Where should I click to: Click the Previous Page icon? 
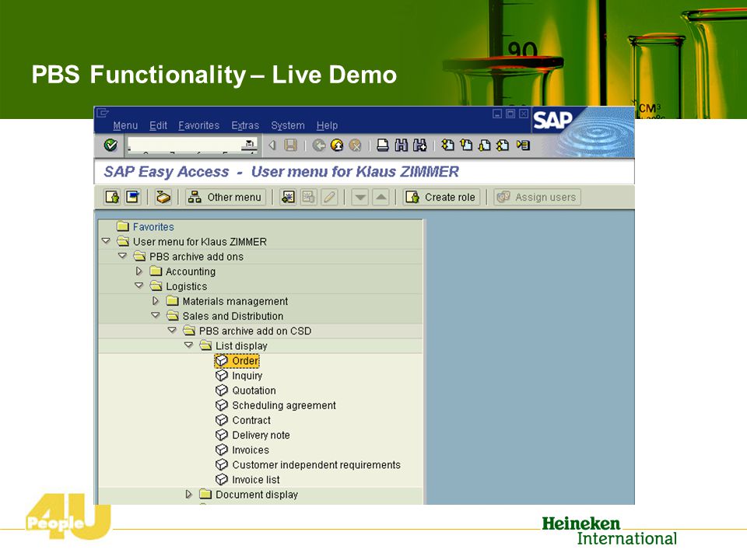click(466, 145)
